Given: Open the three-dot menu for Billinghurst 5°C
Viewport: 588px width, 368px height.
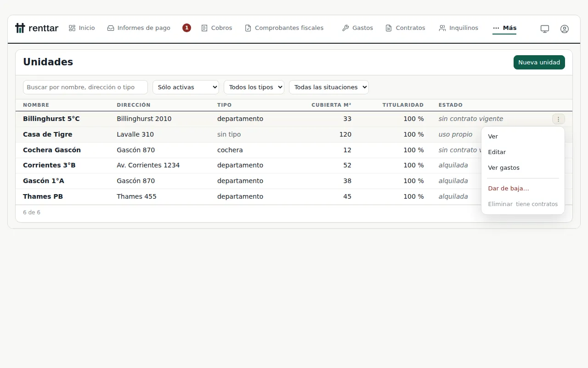Looking at the screenshot, I should coord(558,119).
